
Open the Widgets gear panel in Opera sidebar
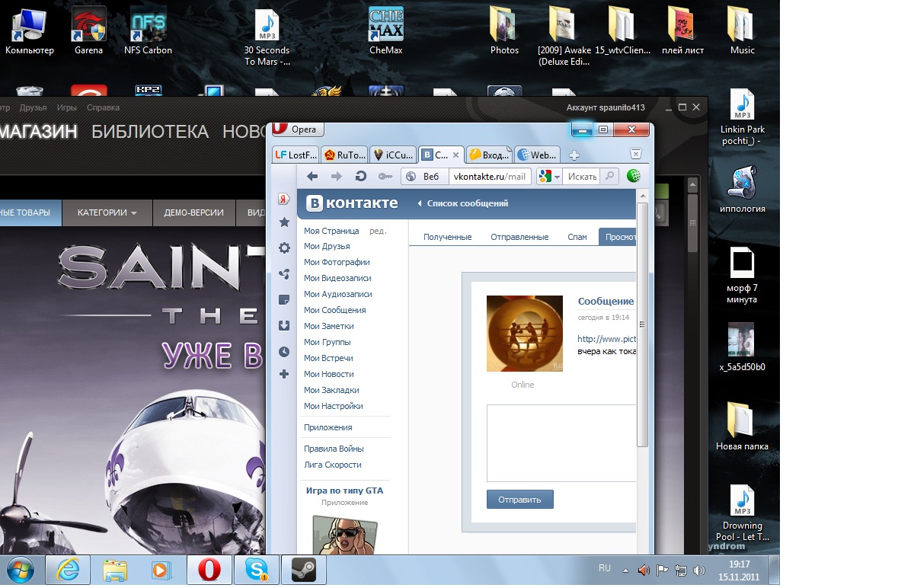pos(284,248)
